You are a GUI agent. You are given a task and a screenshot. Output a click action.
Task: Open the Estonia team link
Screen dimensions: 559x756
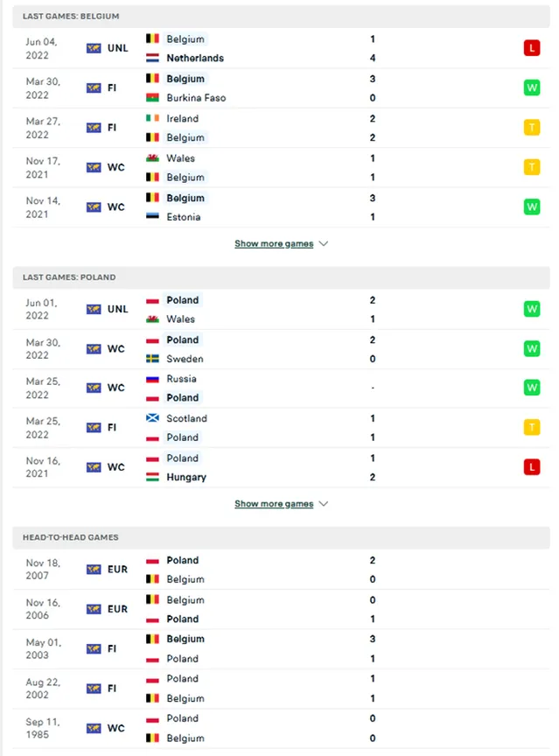(183, 217)
